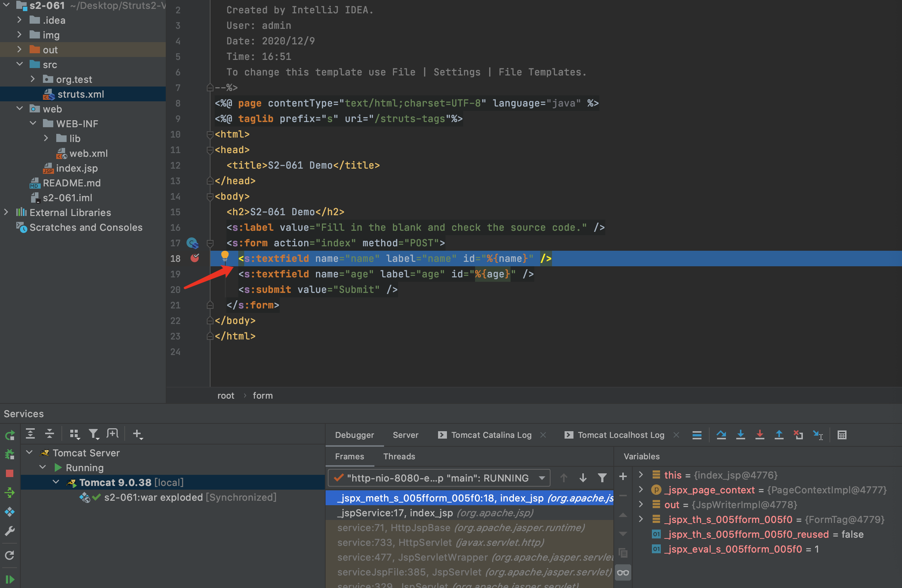
Task: Click Expand All in Services toolbar
Action: pyautogui.click(x=30, y=434)
